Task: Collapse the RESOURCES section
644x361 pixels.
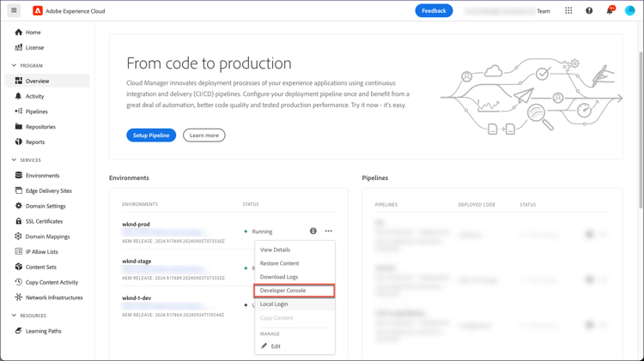Action: point(14,316)
